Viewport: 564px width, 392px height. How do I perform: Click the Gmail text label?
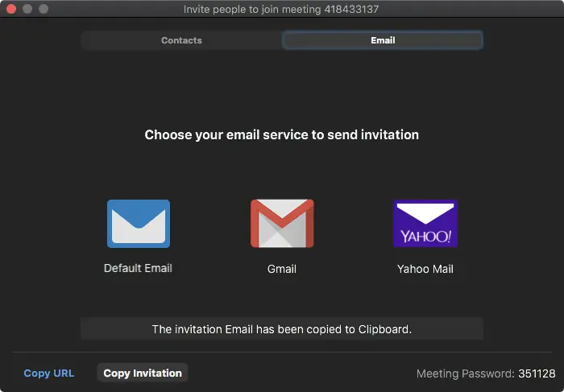pyautogui.click(x=282, y=269)
